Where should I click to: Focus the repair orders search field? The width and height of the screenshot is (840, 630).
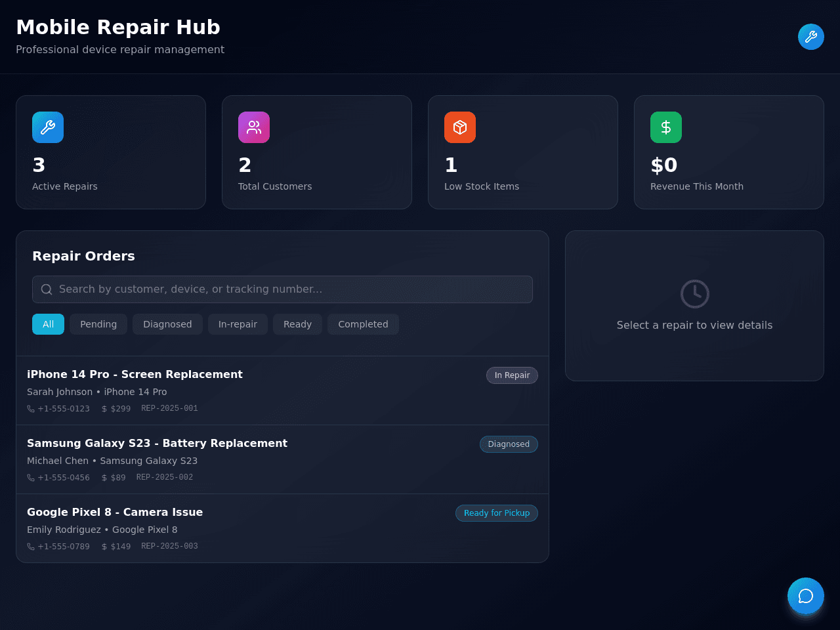coord(282,289)
